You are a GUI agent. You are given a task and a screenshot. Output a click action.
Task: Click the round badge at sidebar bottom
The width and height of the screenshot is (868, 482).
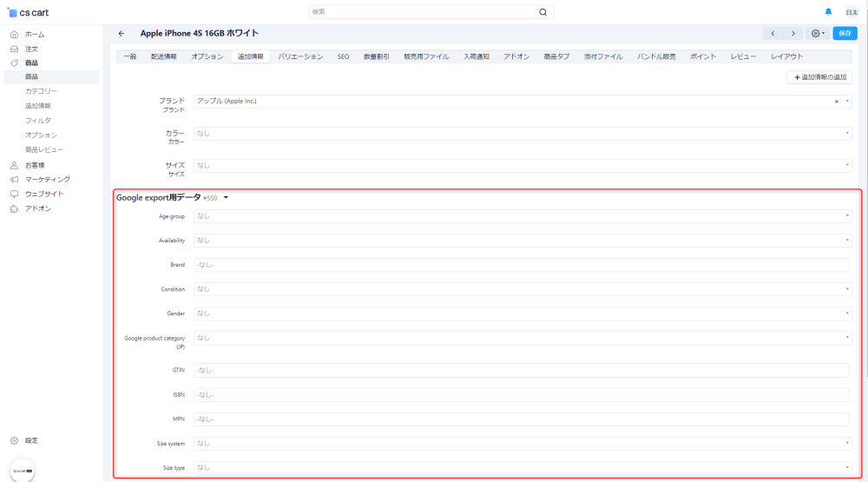point(23,471)
